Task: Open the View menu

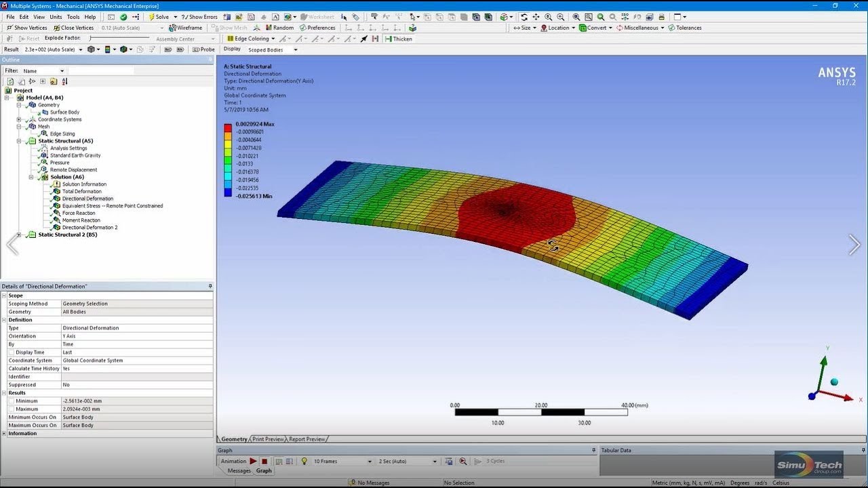Action: click(39, 17)
